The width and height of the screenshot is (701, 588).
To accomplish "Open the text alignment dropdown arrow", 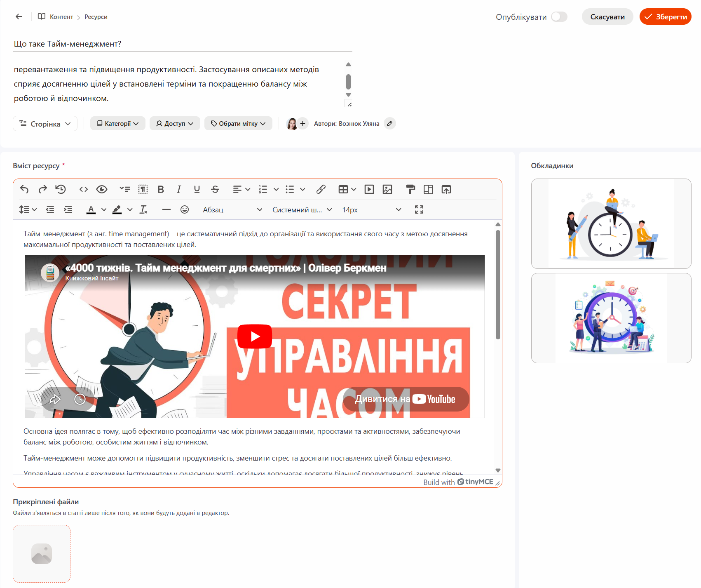I will point(248,189).
